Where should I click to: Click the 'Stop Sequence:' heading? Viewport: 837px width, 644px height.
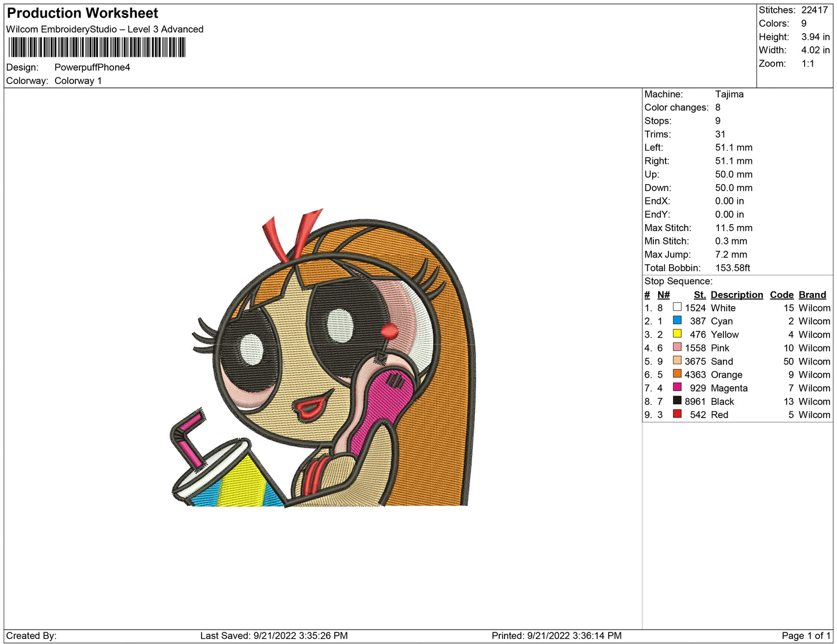pyautogui.click(x=678, y=281)
